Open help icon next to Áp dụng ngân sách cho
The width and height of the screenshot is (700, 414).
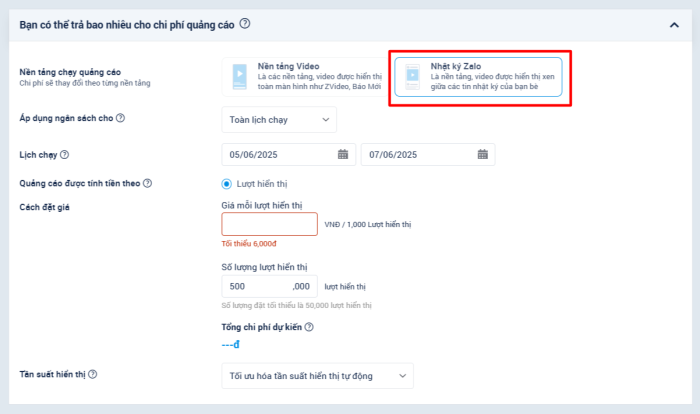(120, 118)
